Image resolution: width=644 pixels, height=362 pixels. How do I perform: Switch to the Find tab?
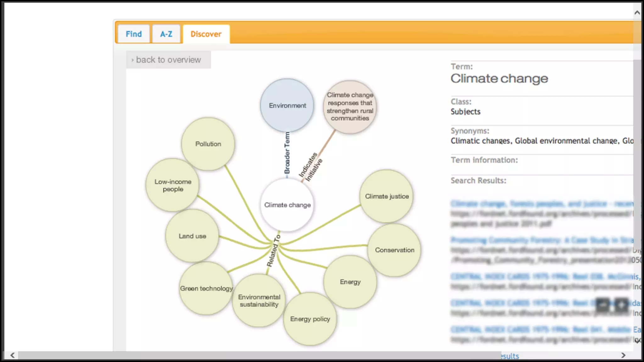pos(134,34)
